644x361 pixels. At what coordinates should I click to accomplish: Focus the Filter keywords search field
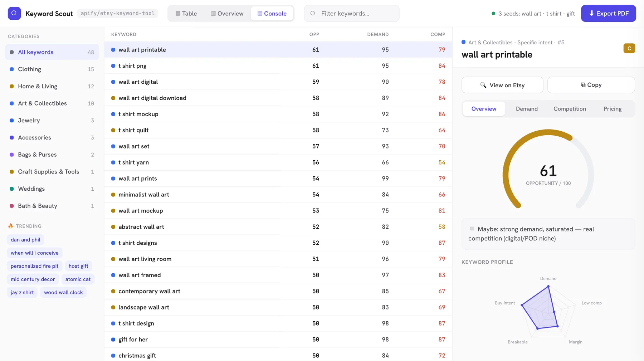point(352,14)
